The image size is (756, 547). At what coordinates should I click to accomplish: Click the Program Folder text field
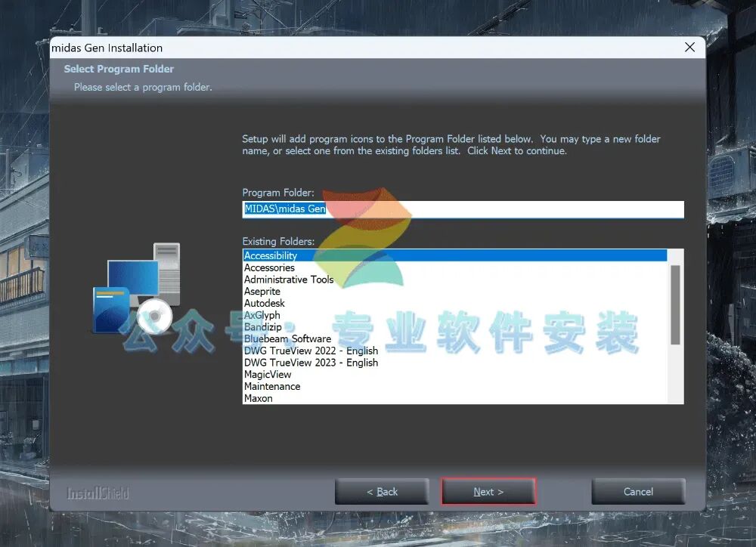point(463,209)
